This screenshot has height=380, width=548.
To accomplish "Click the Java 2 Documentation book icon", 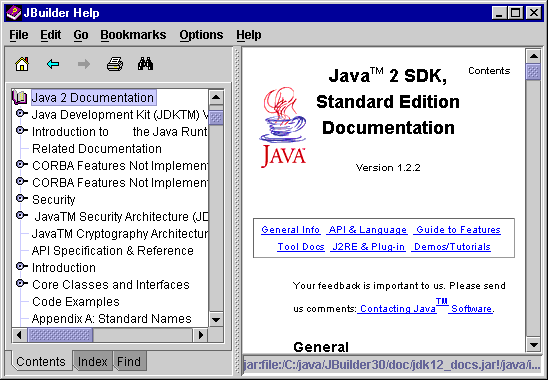I will tap(20, 97).
